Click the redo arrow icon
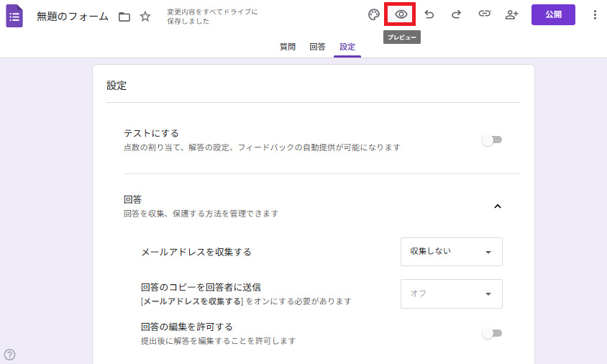Viewport: 607px width, 364px height. [x=456, y=14]
